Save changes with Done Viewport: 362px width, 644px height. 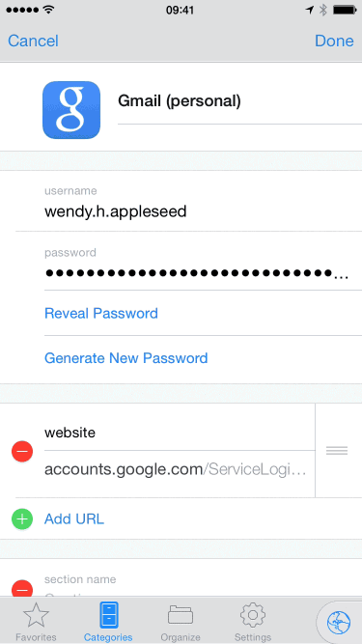334,41
